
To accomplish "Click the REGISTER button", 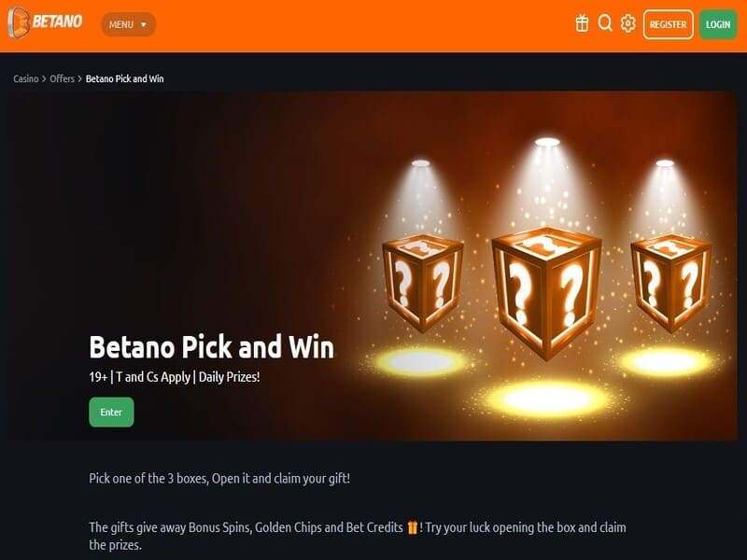I will (x=668, y=24).
